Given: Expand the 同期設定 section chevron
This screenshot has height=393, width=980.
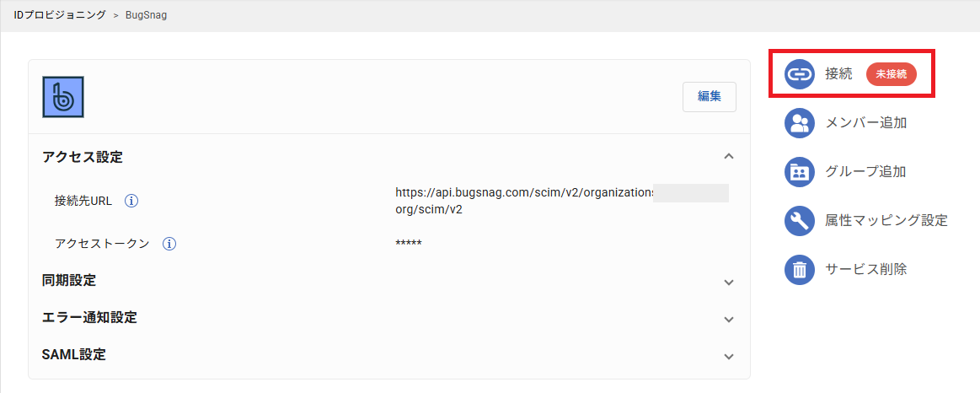Looking at the screenshot, I should click(728, 283).
